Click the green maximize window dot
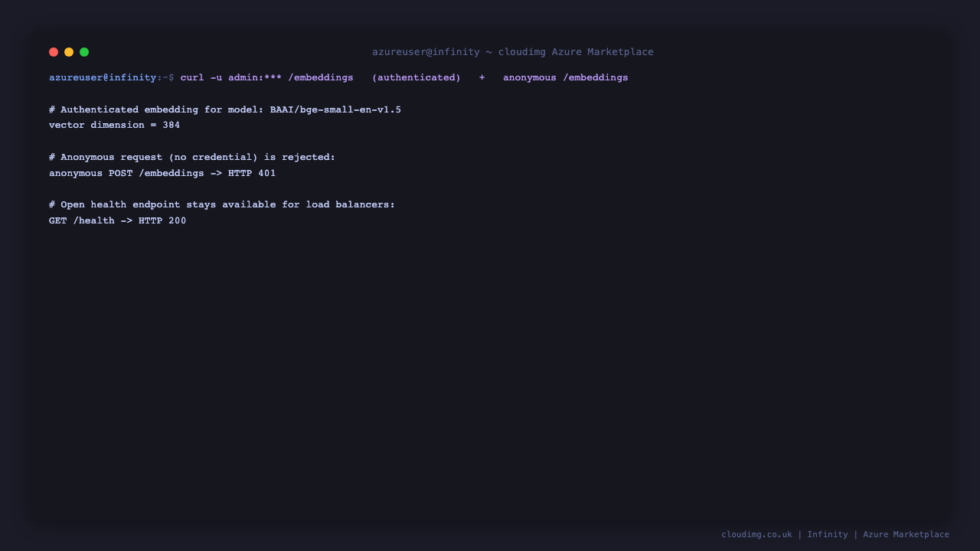 tap(84, 52)
